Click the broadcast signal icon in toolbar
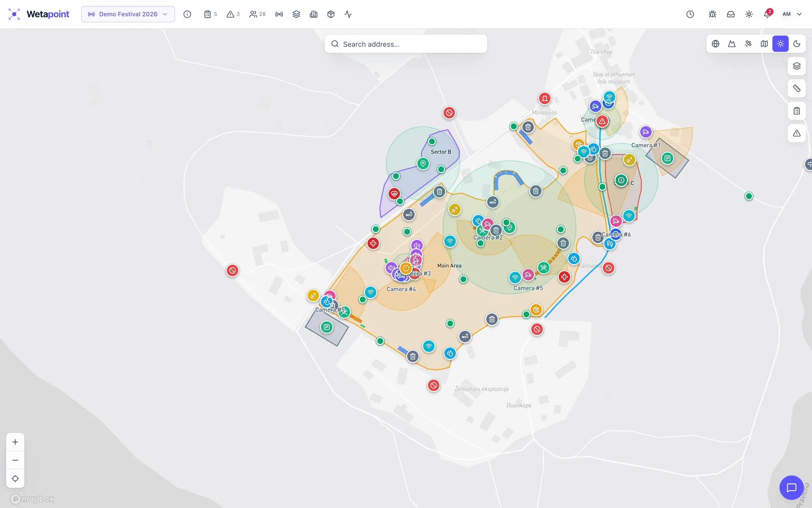Viewport: 812px width, 508px height. (279, 14)
